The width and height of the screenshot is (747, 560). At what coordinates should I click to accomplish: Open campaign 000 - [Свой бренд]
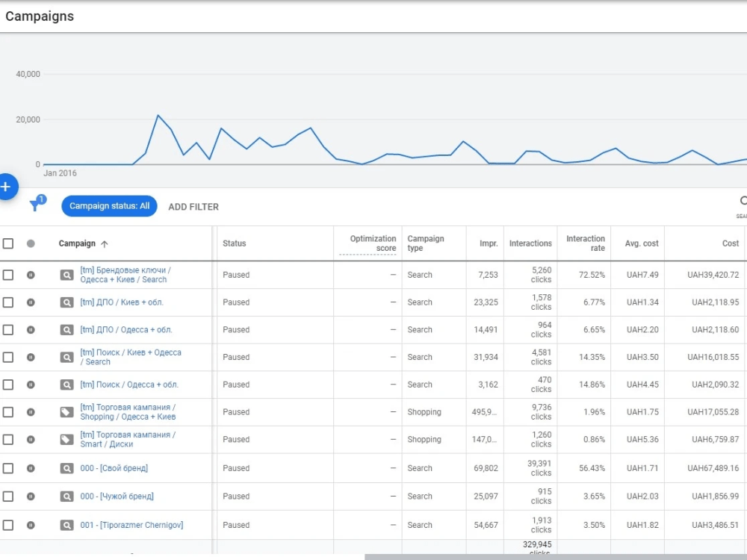[114, 469]
